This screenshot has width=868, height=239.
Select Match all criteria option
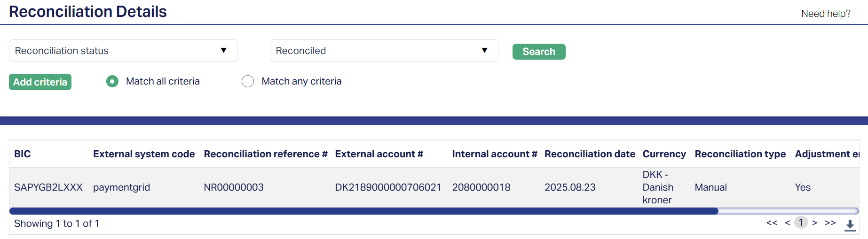(112, 82)
